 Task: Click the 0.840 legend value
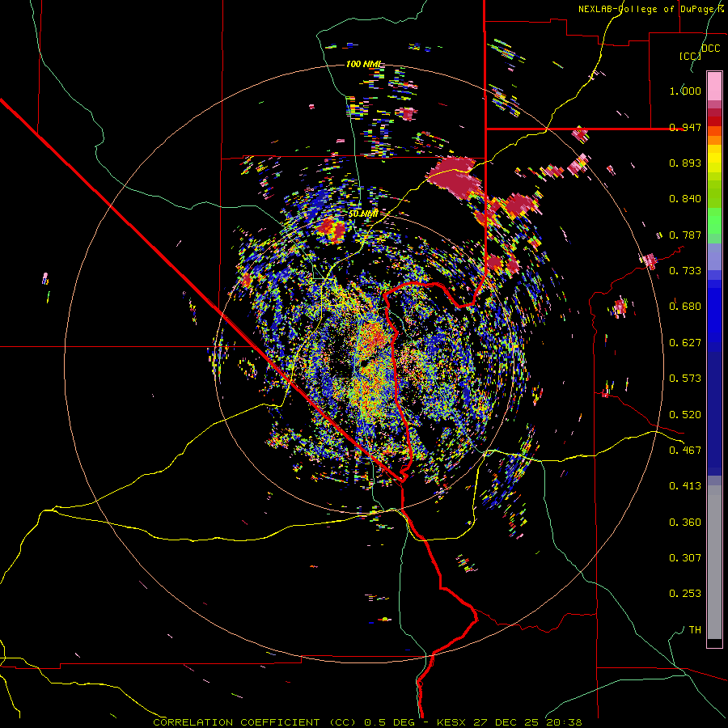pyautogui.click(x=685, y=199)
